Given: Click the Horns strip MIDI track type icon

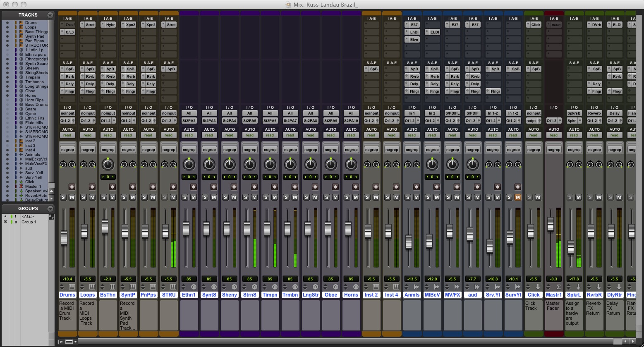Looking at the screenshot, I should click(356, 287).
